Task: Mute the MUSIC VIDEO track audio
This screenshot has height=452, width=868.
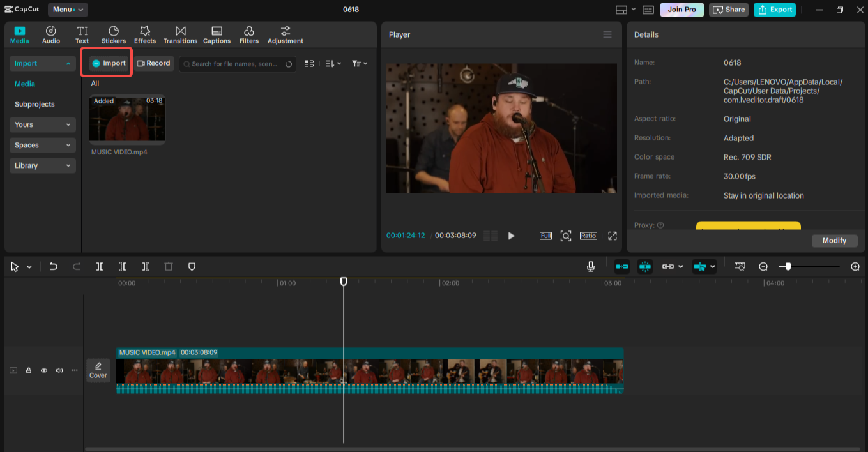Action: pos(59,370)
